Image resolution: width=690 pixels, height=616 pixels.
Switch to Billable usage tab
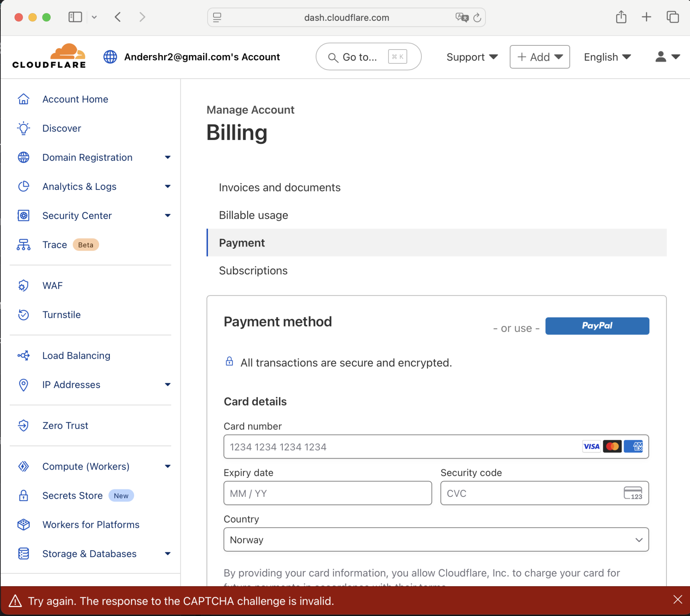[253, 215]
